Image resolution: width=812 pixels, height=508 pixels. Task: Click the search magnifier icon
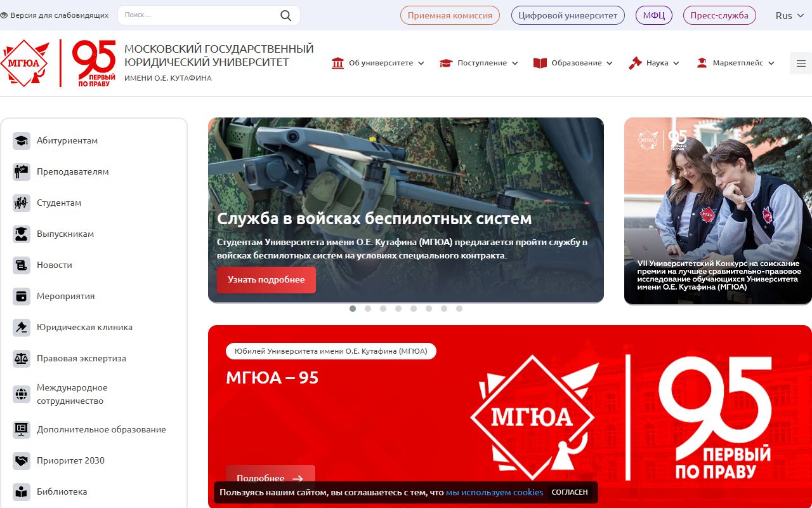pos(285,15)
